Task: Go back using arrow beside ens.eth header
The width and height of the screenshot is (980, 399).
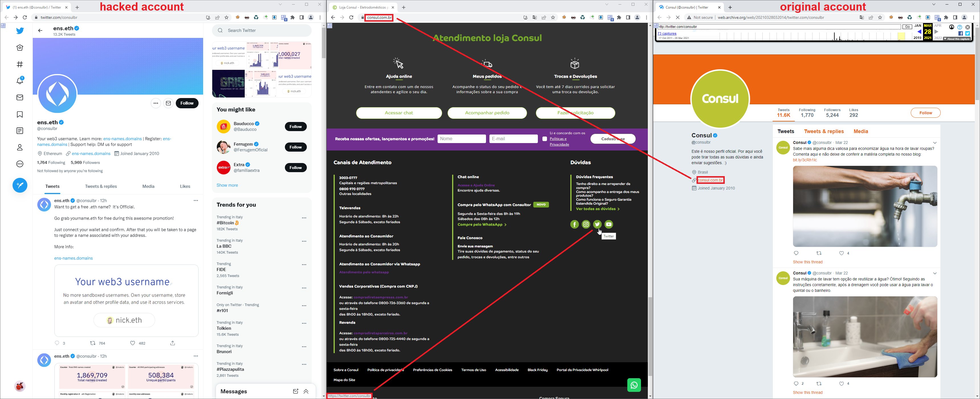Action: 40,30
